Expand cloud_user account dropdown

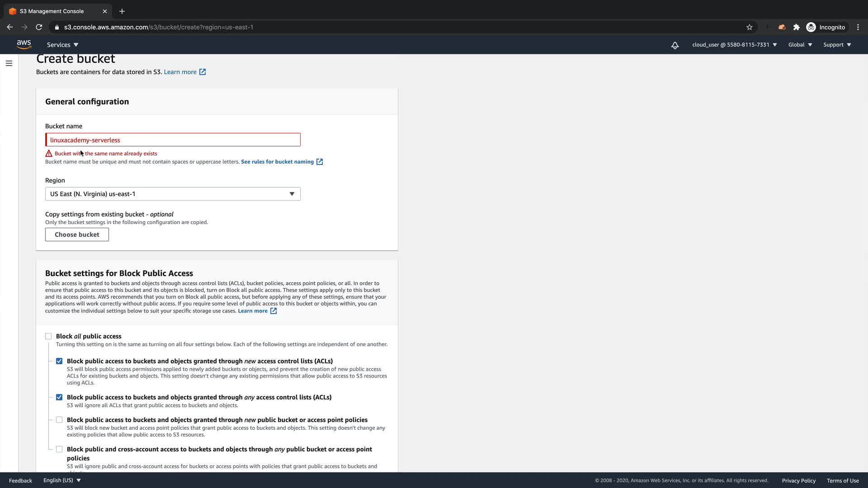[734, 45]
